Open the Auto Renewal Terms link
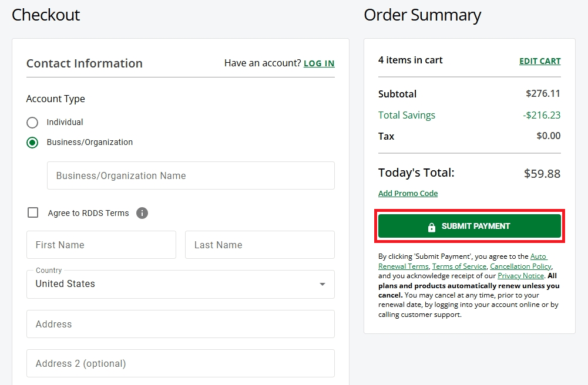 pos(403,266)
